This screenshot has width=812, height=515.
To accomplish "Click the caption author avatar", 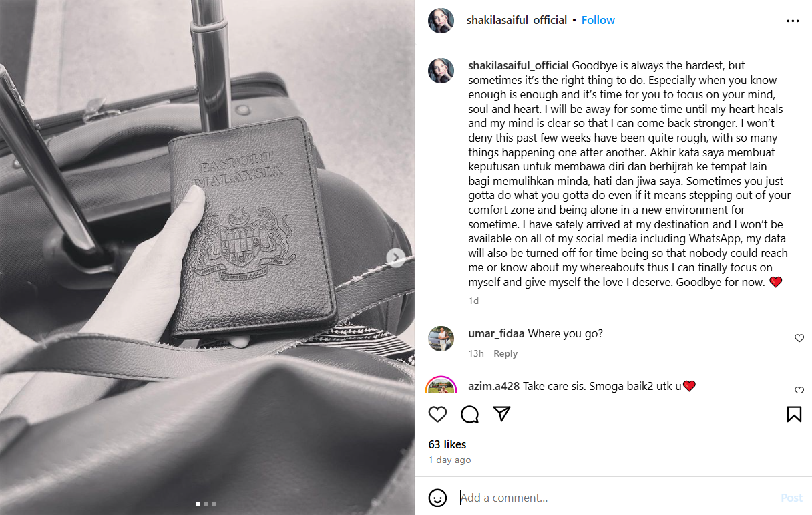I will point(441,71).
